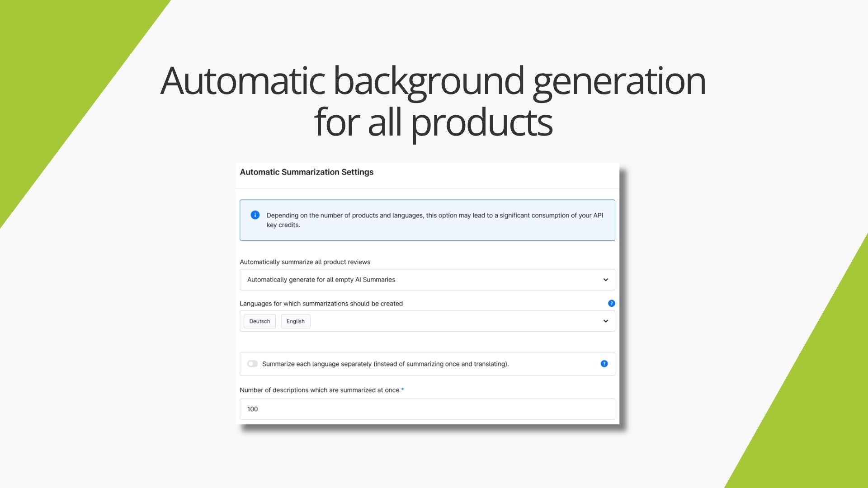
Task: Click the Languages for summarizations label text
Action: [321, 304]
